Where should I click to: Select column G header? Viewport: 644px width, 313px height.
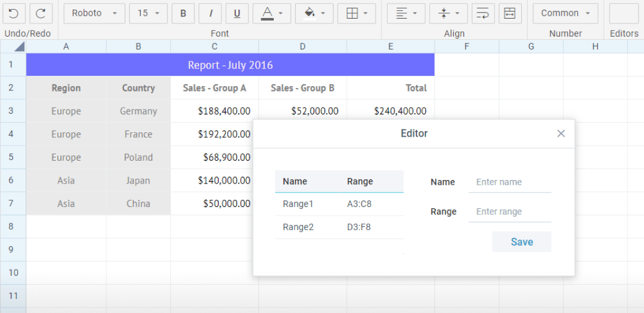pyautogui.click(x=531, y=47)
